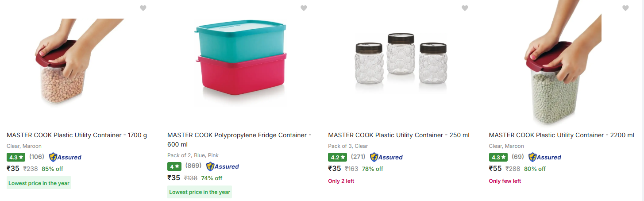Open MASTER COOK Plastic Utility Container 1700 g title
This screenshot has width=644, height=201.
(x=77, y=135)
